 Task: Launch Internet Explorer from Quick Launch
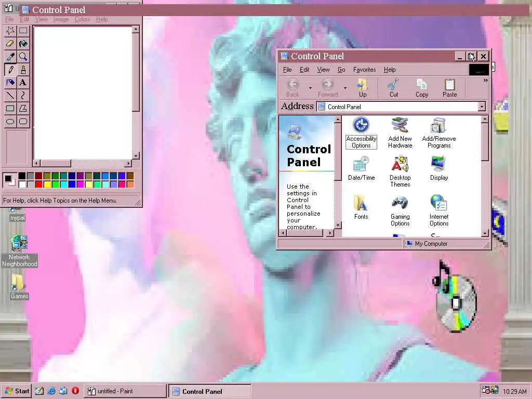(x=51, y=391)
